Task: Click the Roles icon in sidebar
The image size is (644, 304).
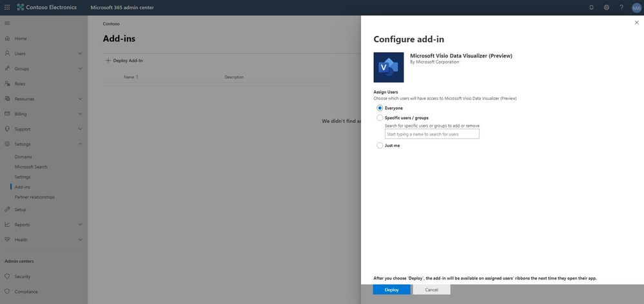Action: point(7,84)
